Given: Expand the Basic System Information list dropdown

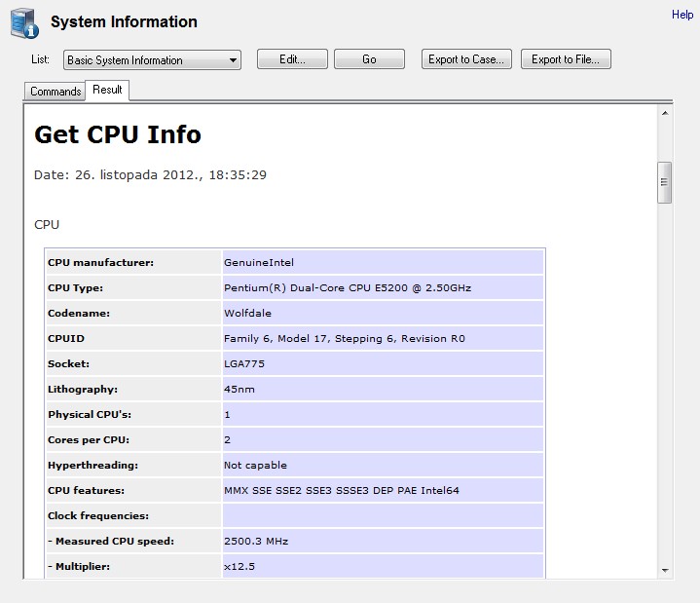Looking at the screenshot, I should click(x=152, y=60).
